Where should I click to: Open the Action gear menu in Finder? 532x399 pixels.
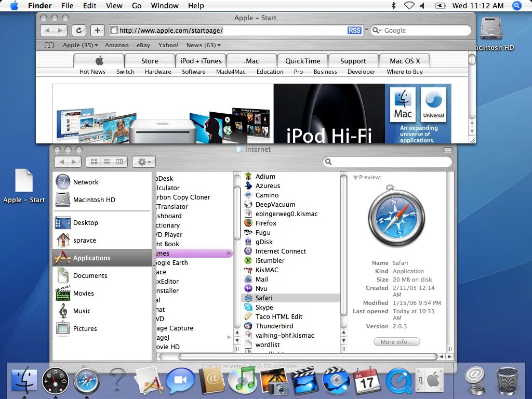pos(143,162)
